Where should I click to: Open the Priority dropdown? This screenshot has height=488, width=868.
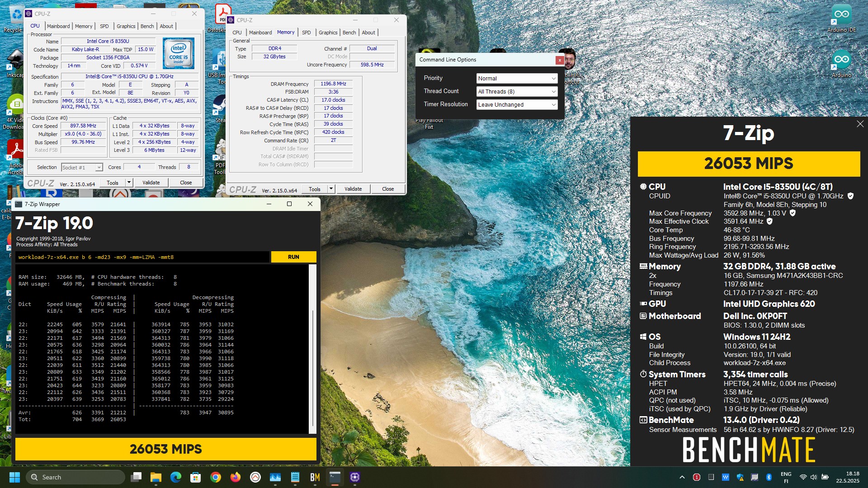(x=517, y=79)
